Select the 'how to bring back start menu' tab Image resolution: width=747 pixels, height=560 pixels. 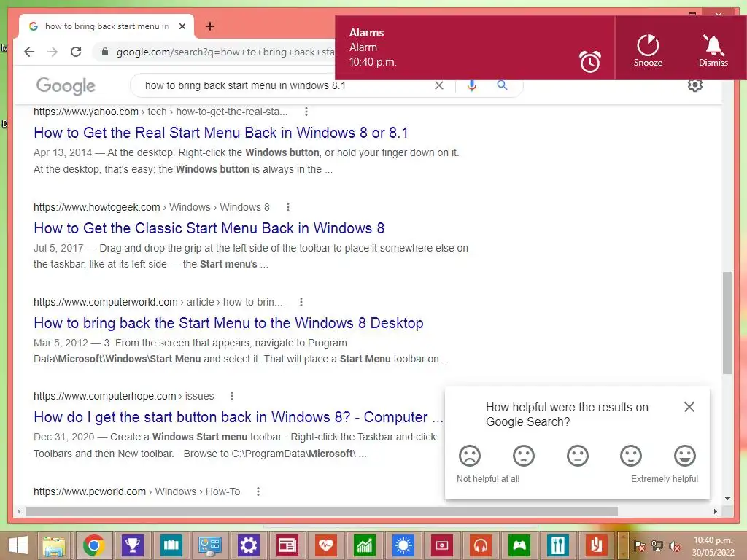107,26
